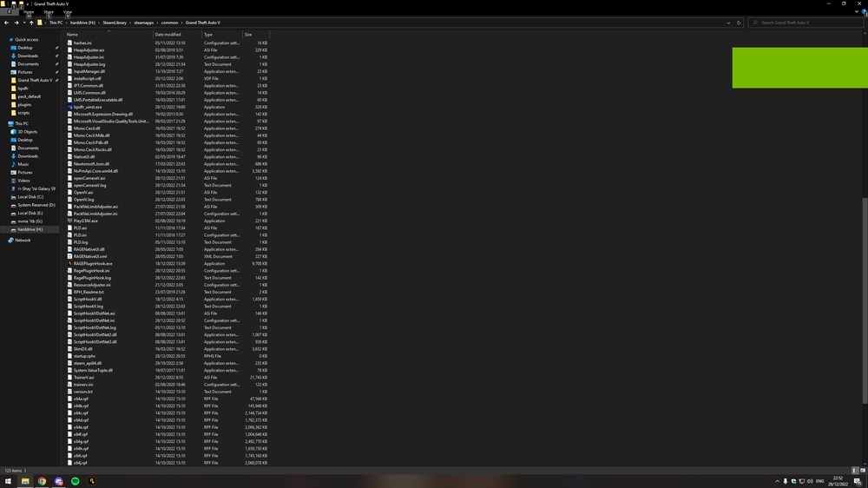Open the recent locations dropdown arrow

coord(24,23)
